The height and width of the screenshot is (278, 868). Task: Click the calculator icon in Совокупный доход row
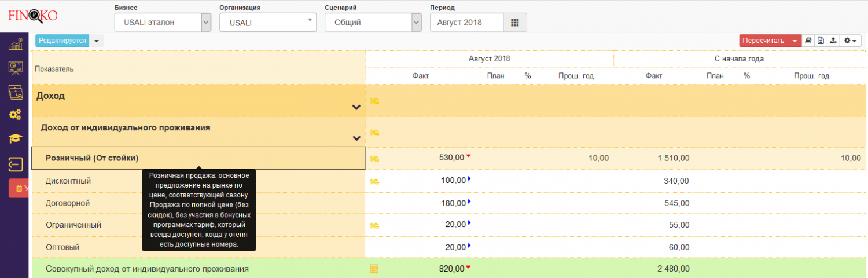pyautogui.click(x=374, y=268)
